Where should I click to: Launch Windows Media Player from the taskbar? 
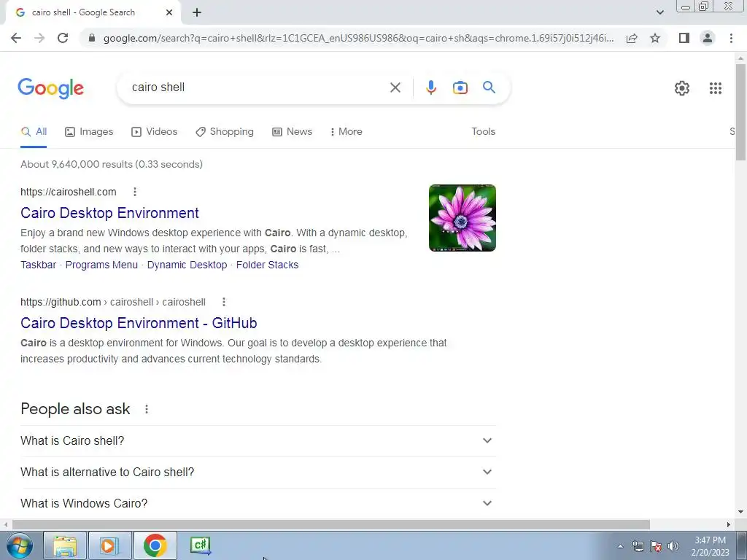pyautogui.click(x=109, y=545)
